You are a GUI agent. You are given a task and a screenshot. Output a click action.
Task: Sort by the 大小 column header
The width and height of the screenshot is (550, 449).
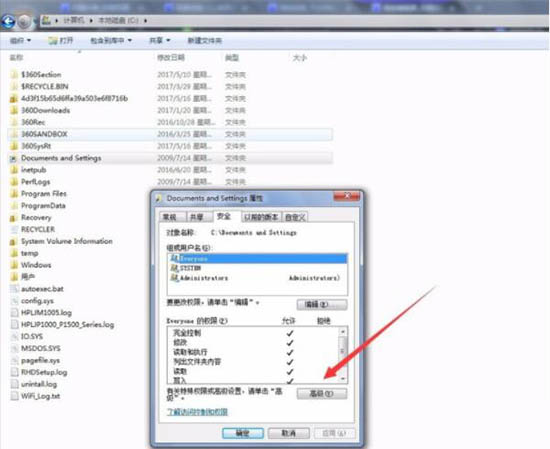pyautogui.click(x=300, y=58)
